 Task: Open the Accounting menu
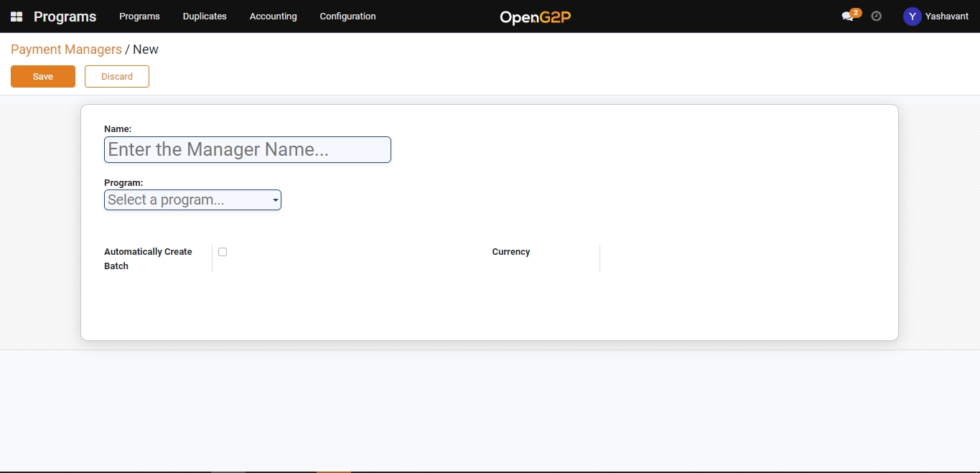[x=273, y=17]
